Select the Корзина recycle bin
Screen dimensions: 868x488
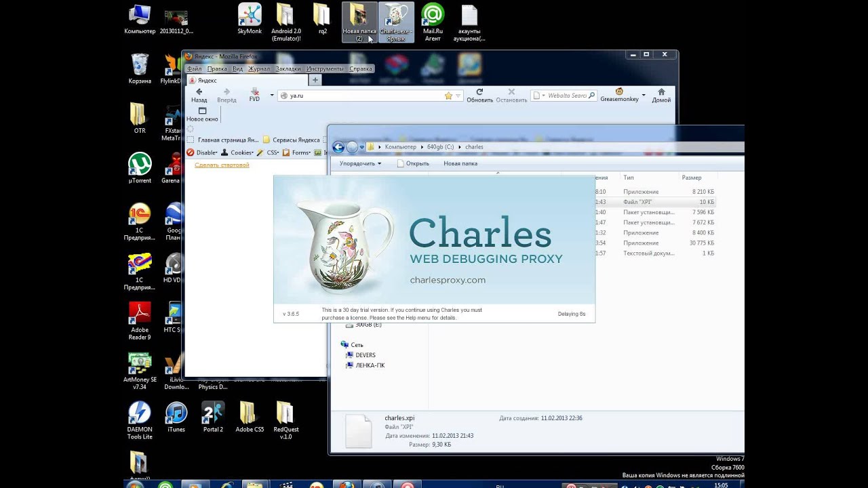[x=140, y=69]
